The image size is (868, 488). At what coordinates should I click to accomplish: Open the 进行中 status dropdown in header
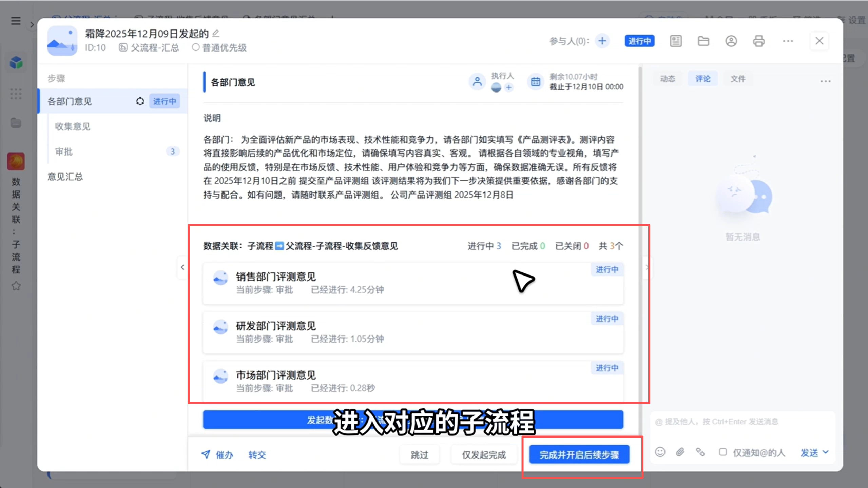(x=639, y=41)
